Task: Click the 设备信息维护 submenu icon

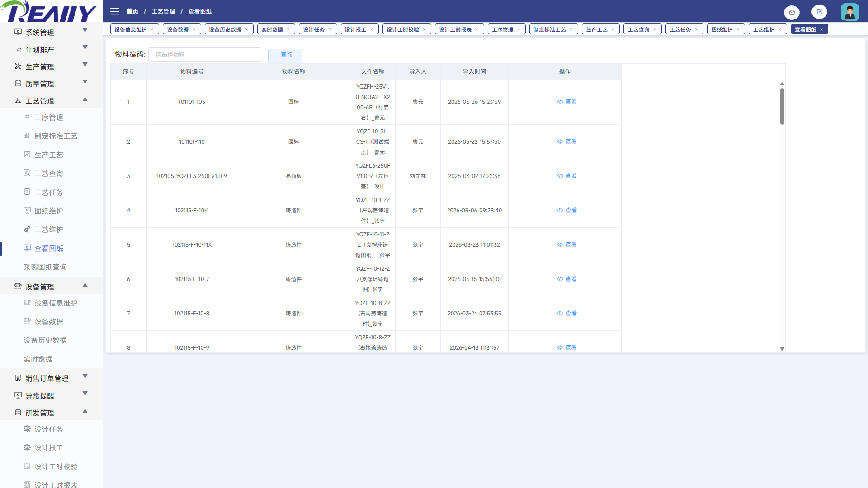Action: pos(27,303)
